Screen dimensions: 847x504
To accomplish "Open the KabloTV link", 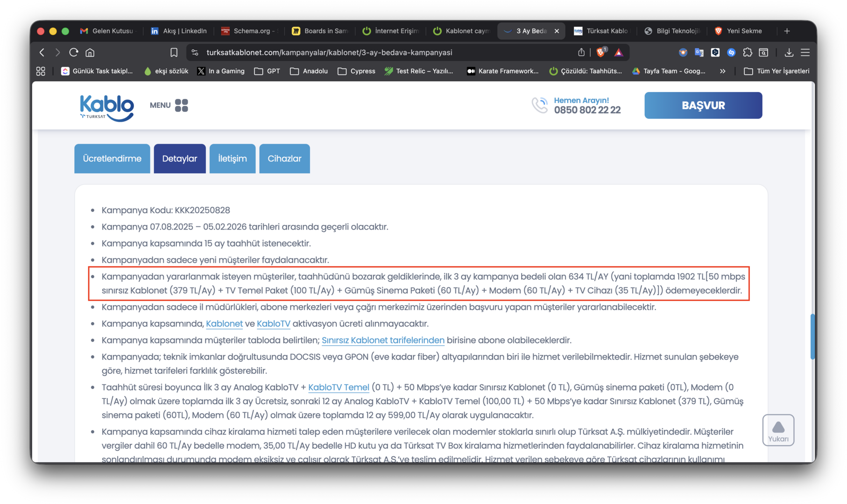I will click(274, 323).
